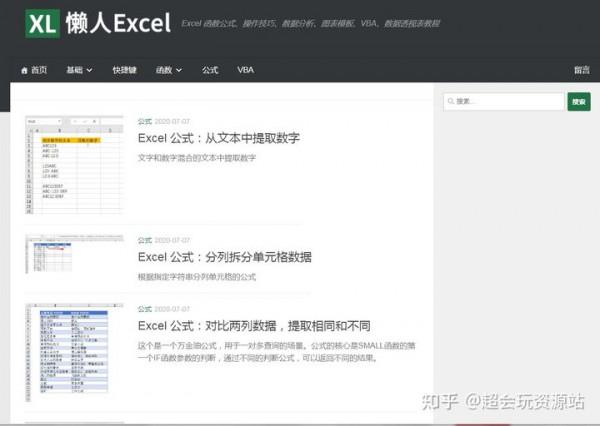Open article 分列拆分单元格数据
Screen dimensions: 600x426
[x=224, y=258]
